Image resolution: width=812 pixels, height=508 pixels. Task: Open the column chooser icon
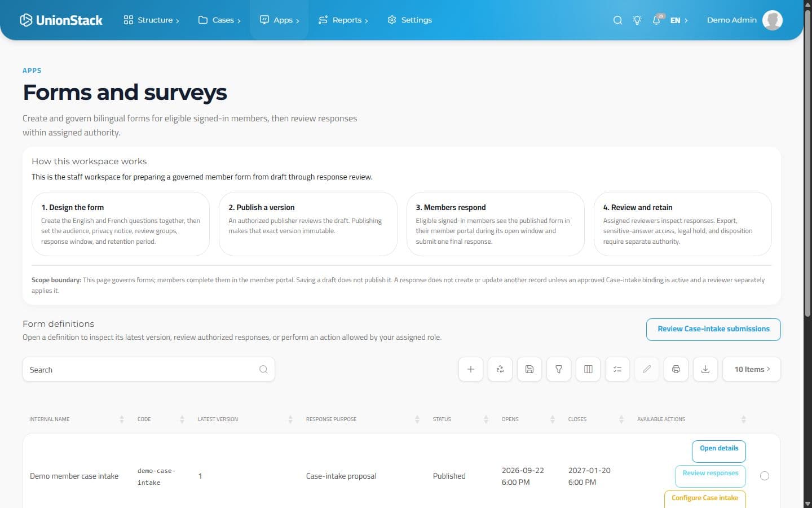coord(588,369)
